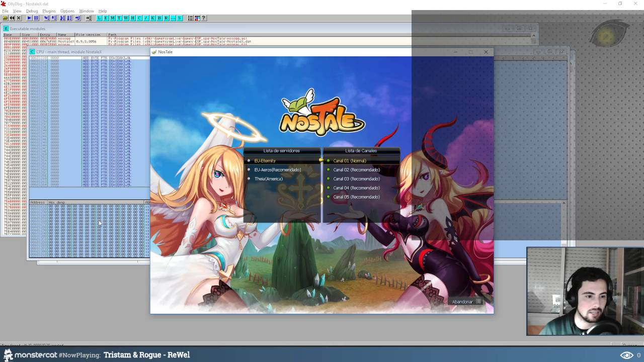644x362 pixels.
Task: Open Executable modules with the E toolbar button
Action: click(106, 18)
